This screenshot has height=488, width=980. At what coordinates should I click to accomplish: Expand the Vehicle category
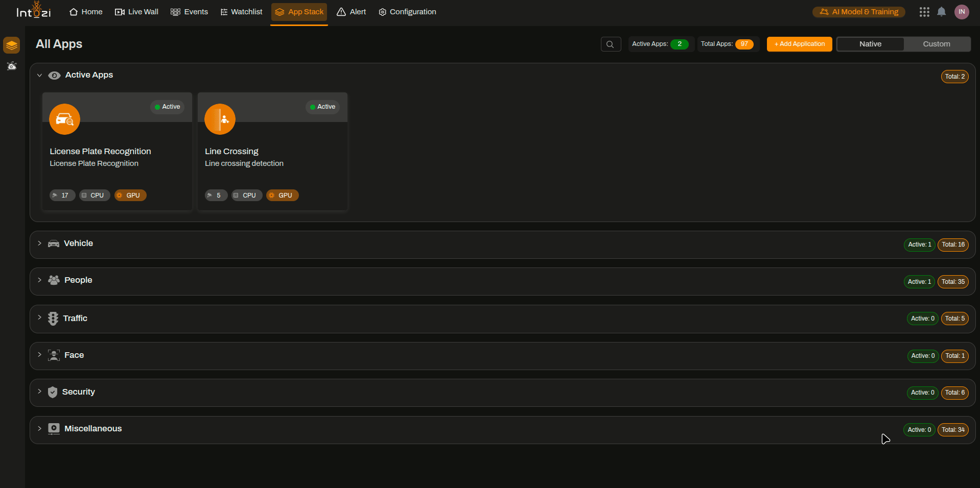[39, 243]
